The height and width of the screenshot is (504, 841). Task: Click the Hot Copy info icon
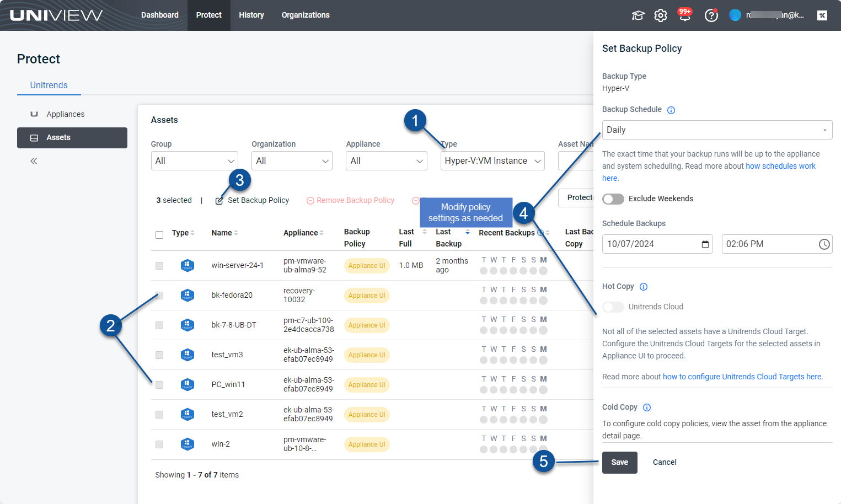click(x=644, y=287)
